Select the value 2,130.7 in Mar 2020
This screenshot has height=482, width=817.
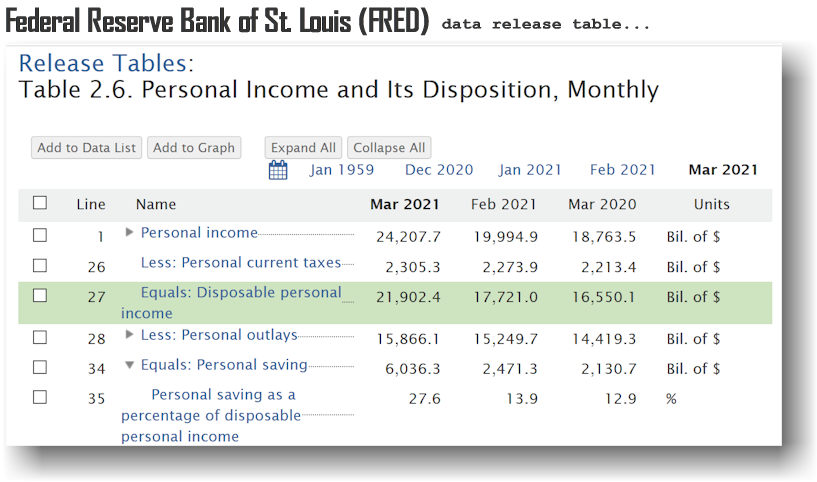[x=609, y=369]
